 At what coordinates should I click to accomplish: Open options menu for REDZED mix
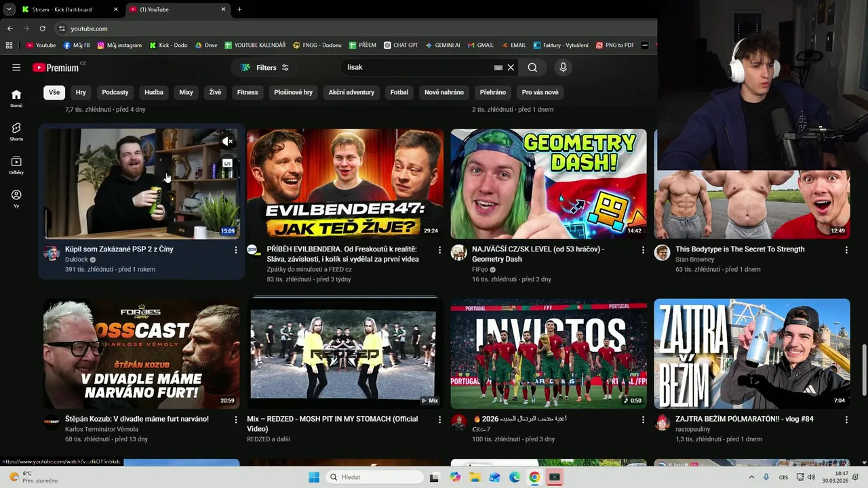[439, 420]
